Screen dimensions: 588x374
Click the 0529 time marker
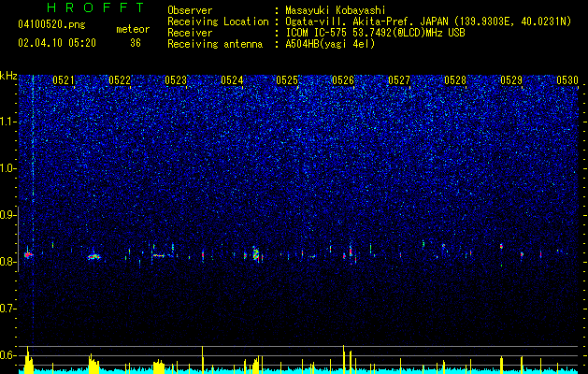tap(511, 79)
